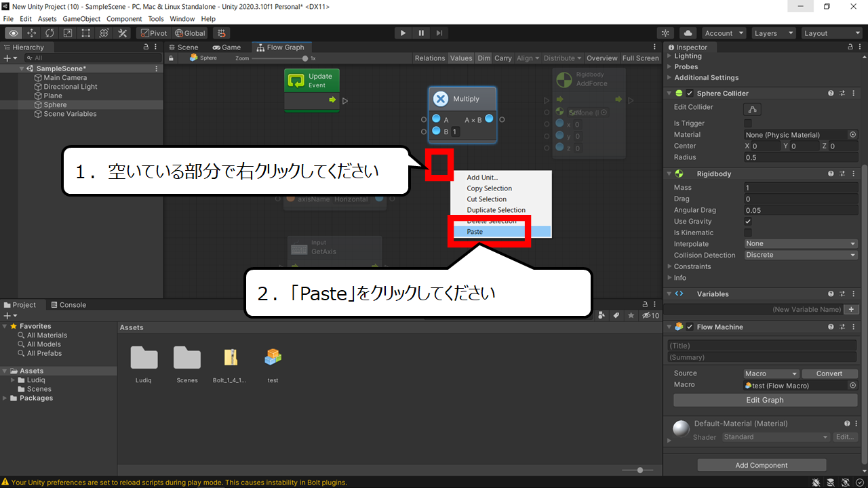Click the Overview button

pos(602,58)
